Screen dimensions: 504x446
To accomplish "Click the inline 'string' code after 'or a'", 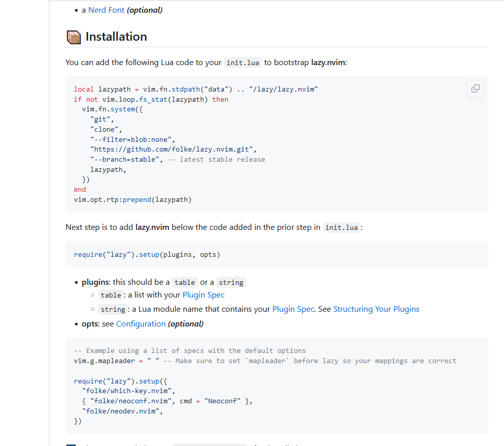I will 231,283.
